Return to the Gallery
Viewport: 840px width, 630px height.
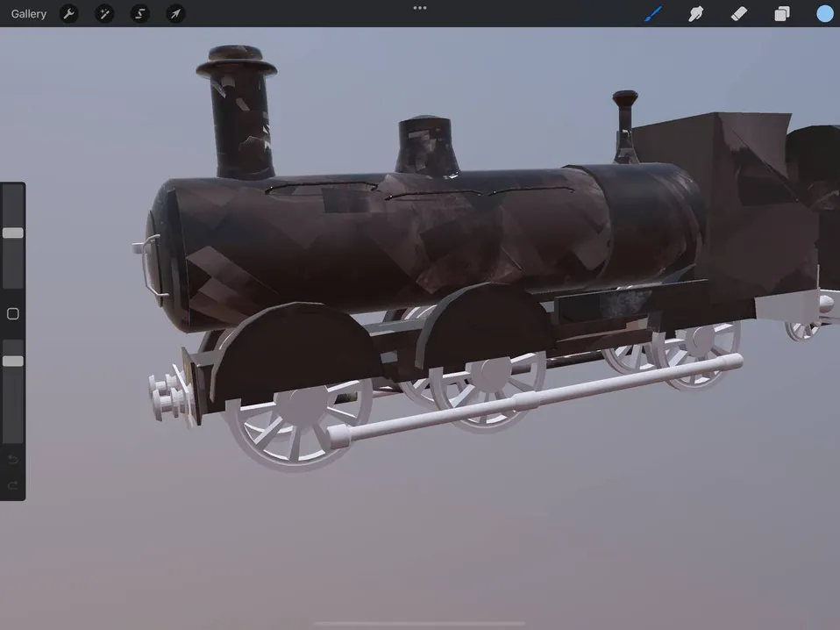(x=28, y=14)
